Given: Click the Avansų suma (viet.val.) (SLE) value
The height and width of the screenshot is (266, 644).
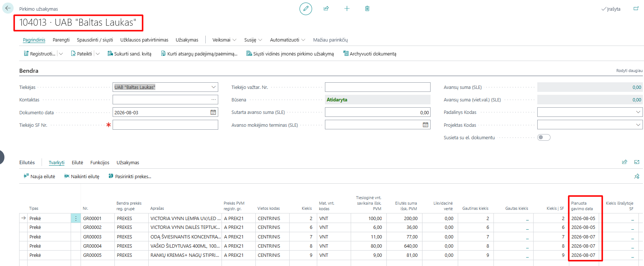Looking at the screenshot, I should (590, 100).
